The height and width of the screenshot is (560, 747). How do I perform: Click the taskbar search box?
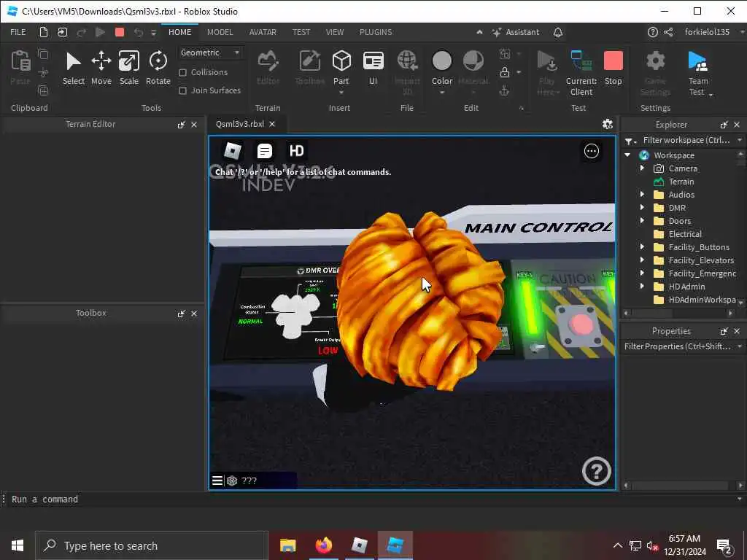152,545
